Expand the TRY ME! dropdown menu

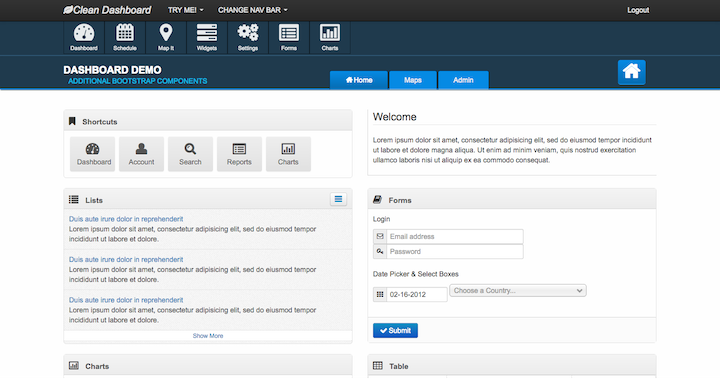(x=186, y=10)
